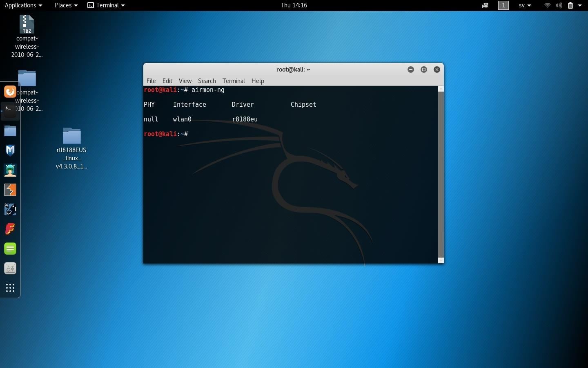The height and width of the screenshot is (368, 588).
Task: Click the Wi-Fi status icon in top bar
Action: (x=548, y=5)
